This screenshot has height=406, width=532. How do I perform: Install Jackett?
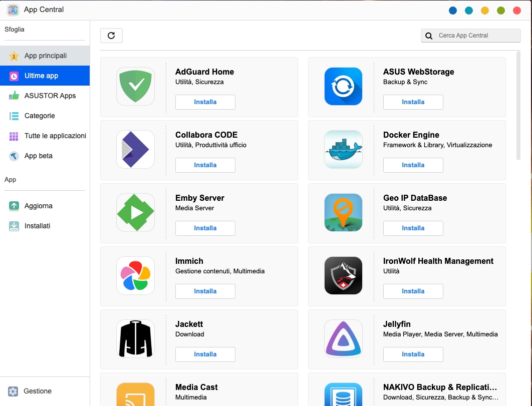[205, 354]
